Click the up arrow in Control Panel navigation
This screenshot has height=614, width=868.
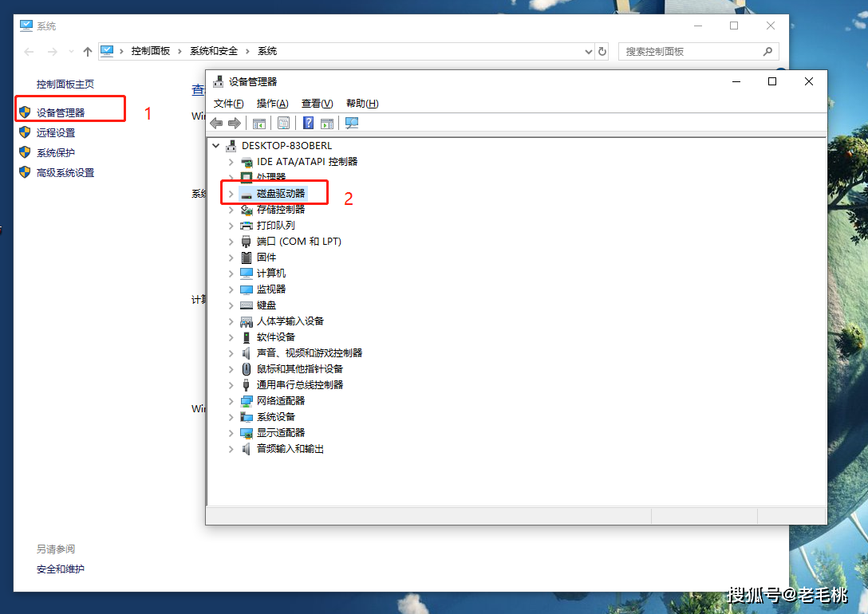click(88, 51)
